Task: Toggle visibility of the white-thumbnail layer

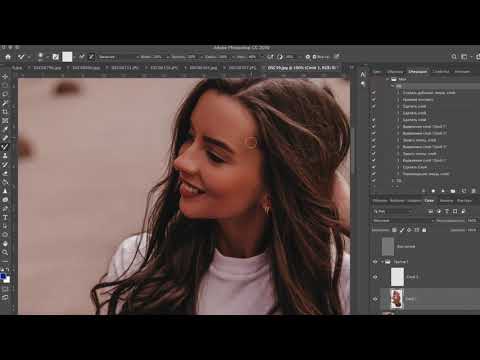Action: (x=375, y=277)
